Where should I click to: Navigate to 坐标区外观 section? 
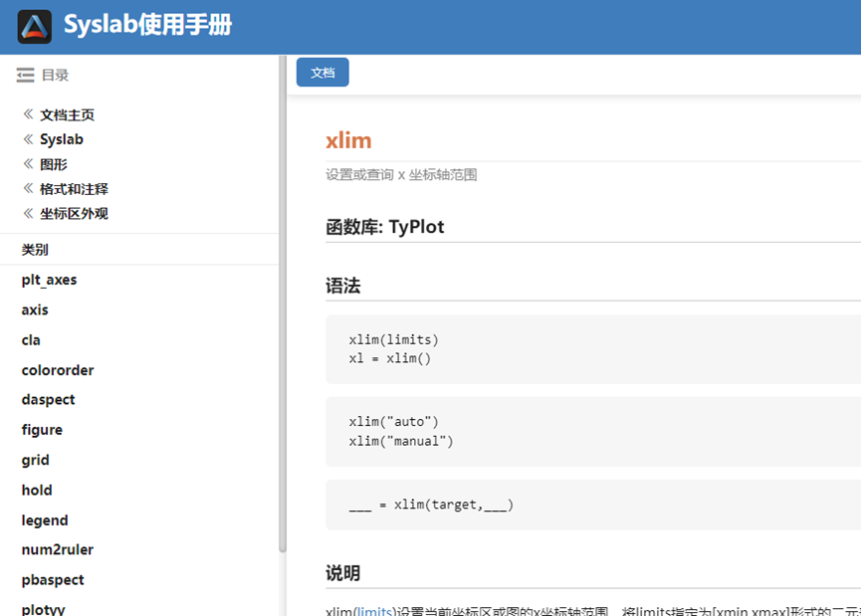point(74,214)
